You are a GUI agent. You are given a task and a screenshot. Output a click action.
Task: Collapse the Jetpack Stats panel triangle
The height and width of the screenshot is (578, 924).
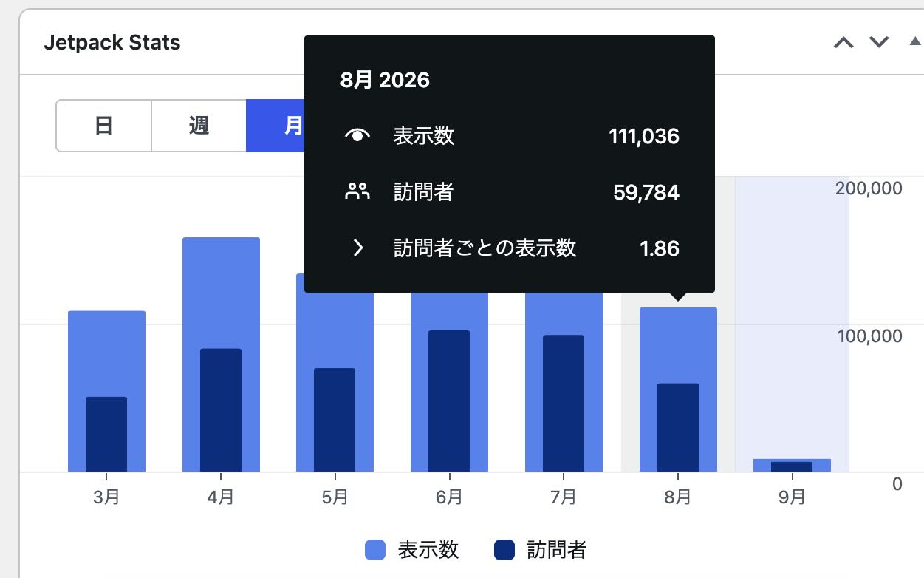point(914,41)
